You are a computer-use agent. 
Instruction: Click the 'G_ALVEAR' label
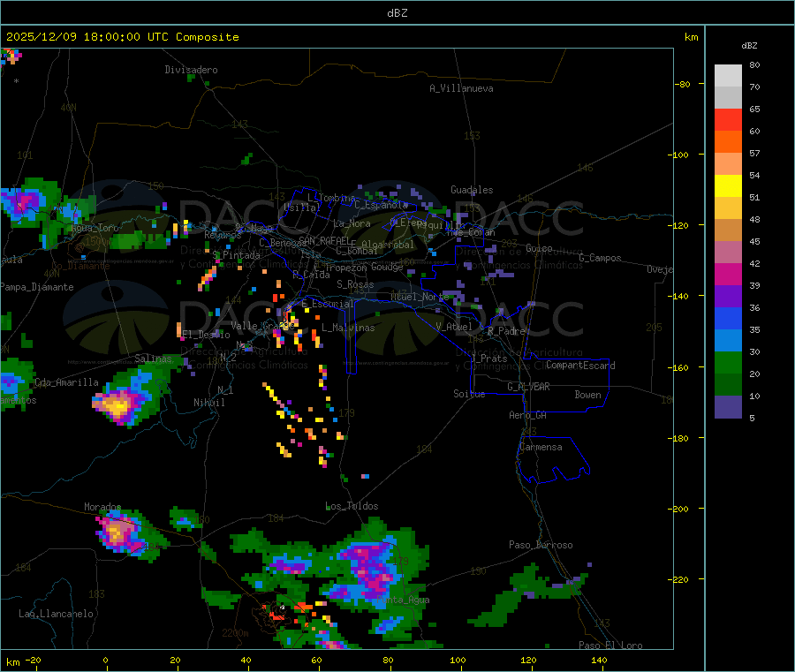click(528, 387)
